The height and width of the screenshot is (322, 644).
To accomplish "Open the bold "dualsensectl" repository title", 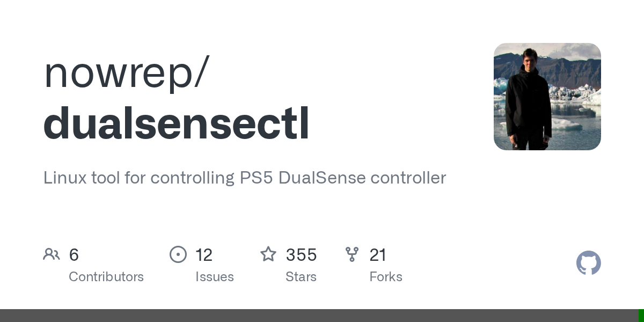I will click(177, 124).
